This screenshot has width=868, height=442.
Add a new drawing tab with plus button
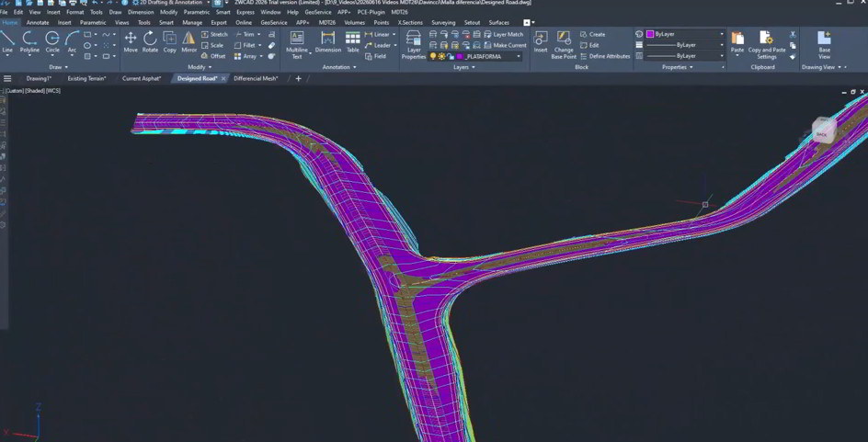click(x=298, y=78)
